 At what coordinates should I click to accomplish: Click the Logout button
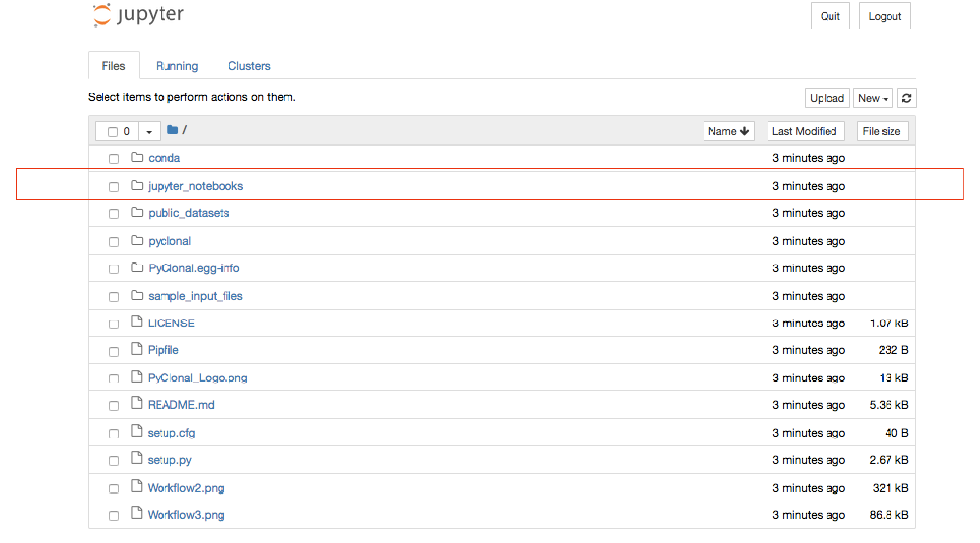coord(884,16)
